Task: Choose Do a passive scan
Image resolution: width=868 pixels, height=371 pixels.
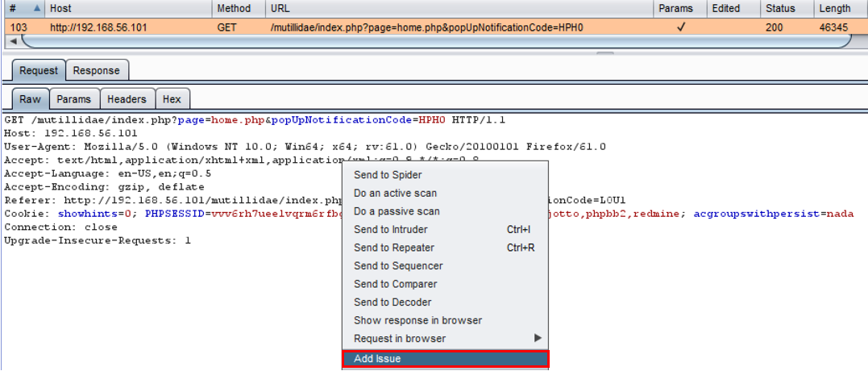Action: (445, 211)
